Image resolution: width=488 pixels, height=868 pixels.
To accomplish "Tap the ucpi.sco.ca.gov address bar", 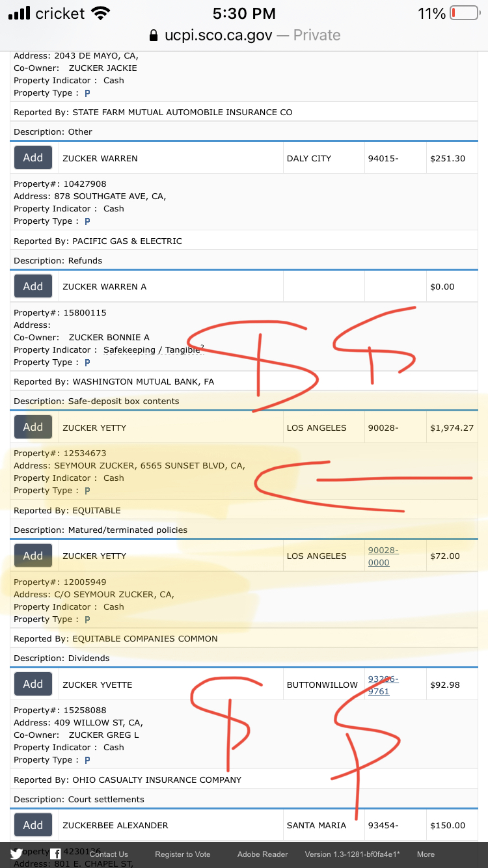I will 244,35.
